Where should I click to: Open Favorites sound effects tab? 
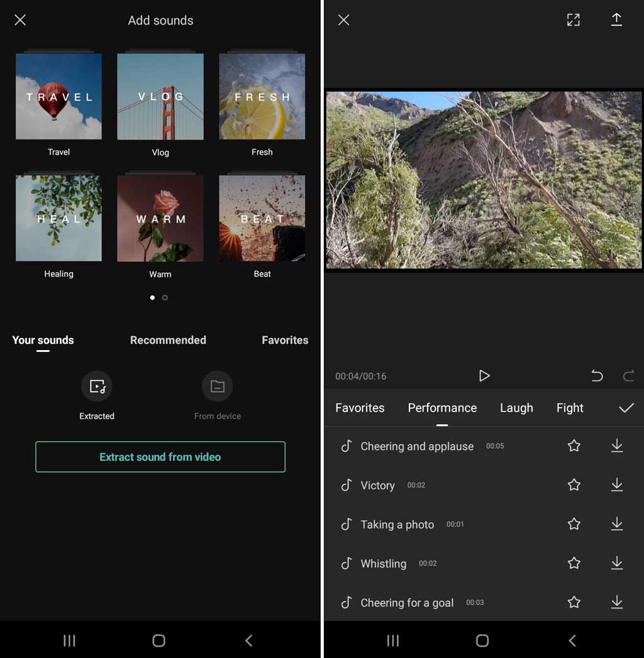360,408
